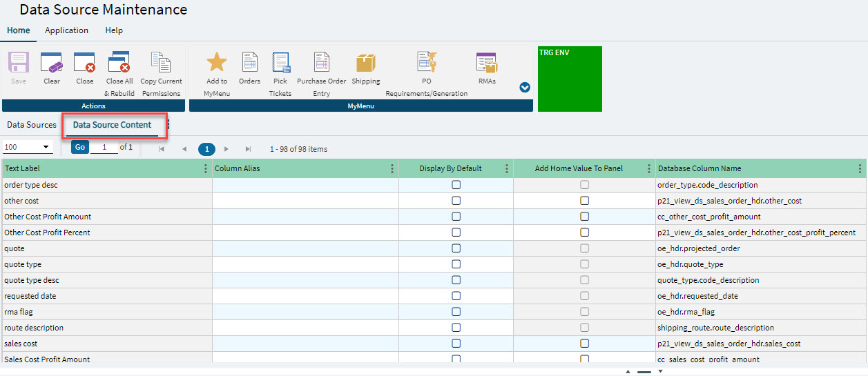The width and height of the screenshot is (868, 376).
Task: Click the Close window icon in Actions
Action: click(85, 63)
